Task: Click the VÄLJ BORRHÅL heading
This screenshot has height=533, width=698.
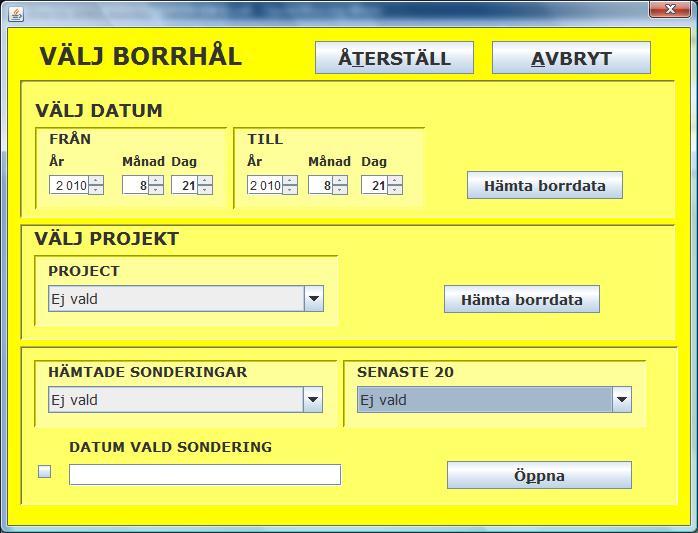Action: click(x=141, y=57)
